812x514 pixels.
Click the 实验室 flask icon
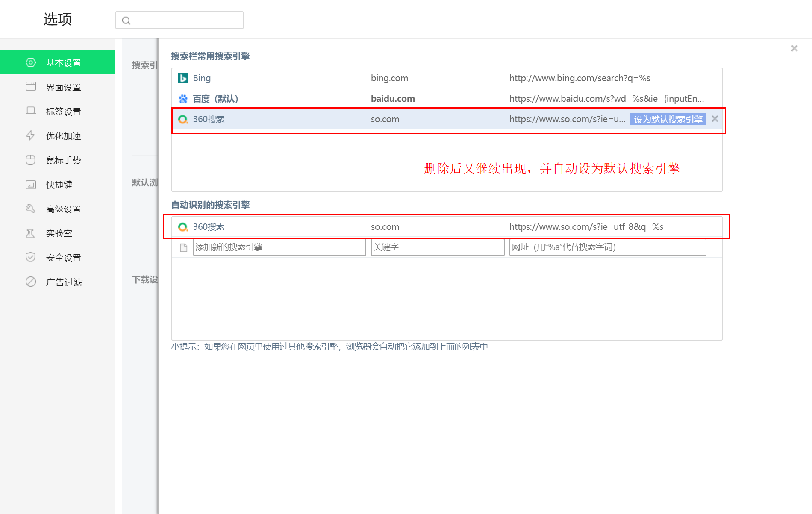(30, 233)
